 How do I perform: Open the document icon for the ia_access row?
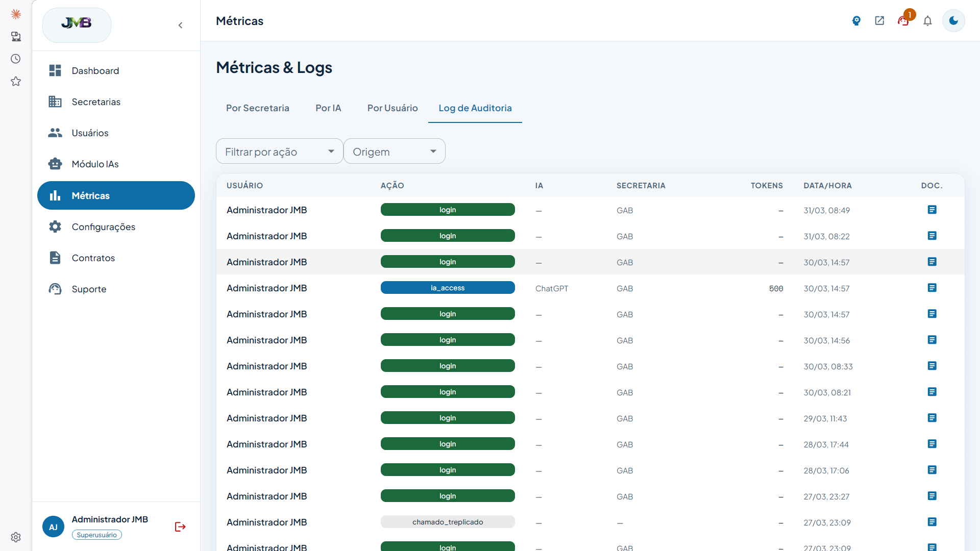[932, 287]
